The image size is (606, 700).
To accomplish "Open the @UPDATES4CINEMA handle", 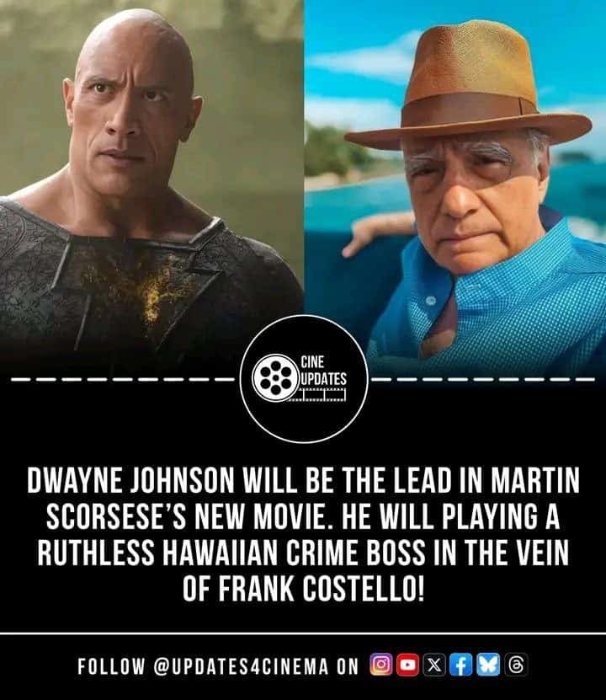I will tap(241, 666).
